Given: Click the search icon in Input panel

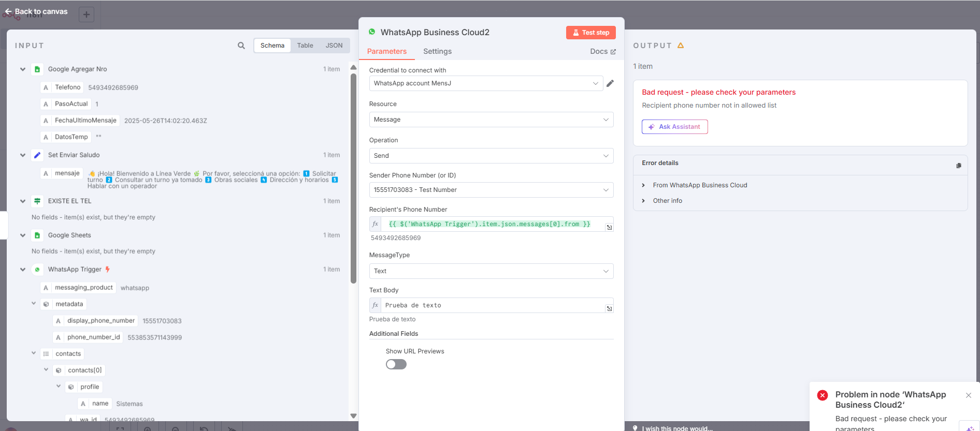Looking at the screenshot, I should [x=241, y=46].
